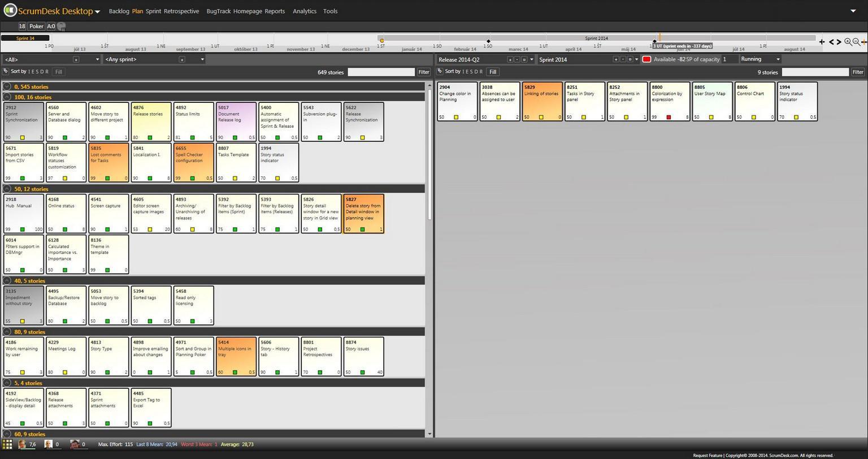Click green status square on card 4560

click(65, 137)
